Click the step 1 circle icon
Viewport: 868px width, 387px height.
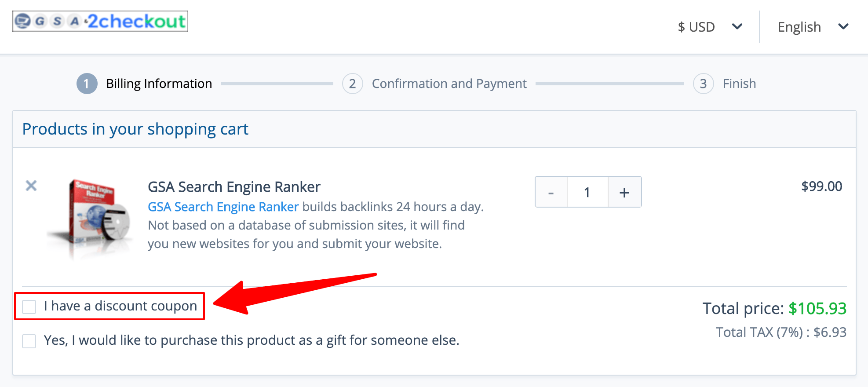click(87, 84)
